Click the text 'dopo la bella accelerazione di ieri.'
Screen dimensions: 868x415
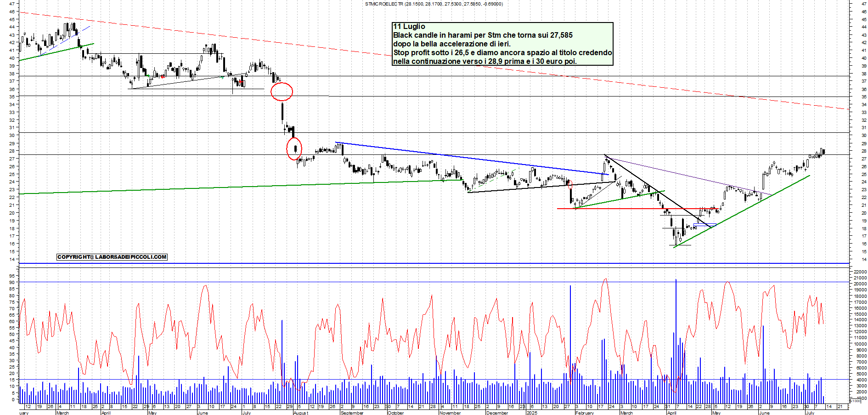pyautogui.click(x=452, y=44)
